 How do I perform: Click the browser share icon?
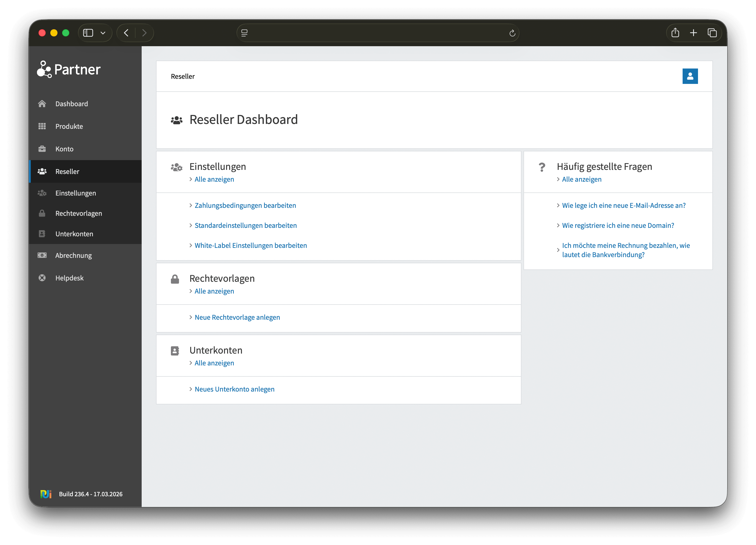[675, 33]
